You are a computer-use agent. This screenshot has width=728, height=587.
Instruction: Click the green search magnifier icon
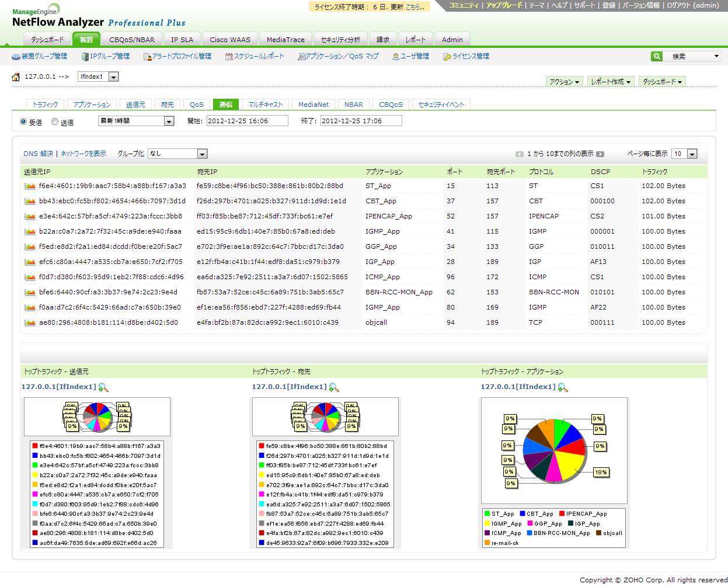[657, 56]
